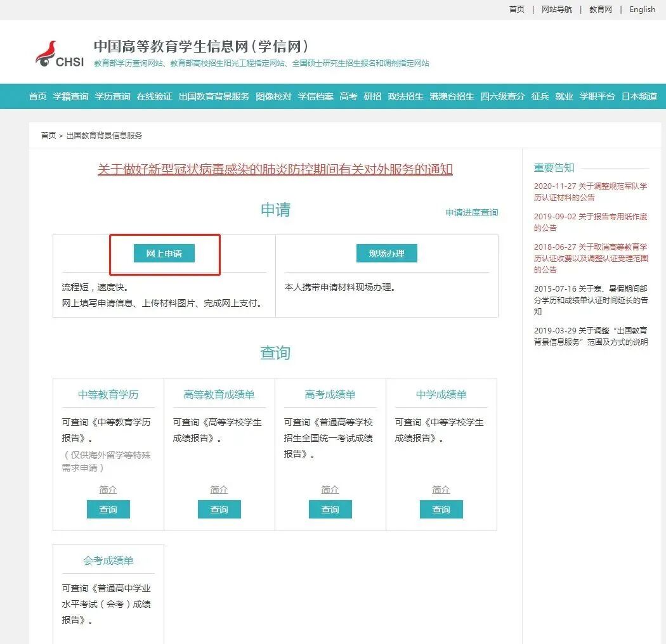The width and height of the screenshot is (666, 644).
Task: Open 高考 menu item
Action: coord(348,96)
